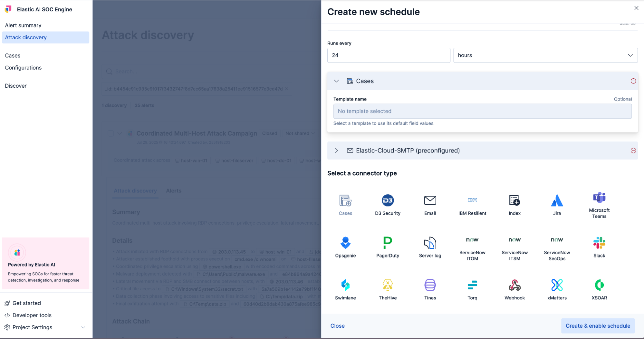Navigate to Discover
This screenshot has width=644, height=339.
coord(16,86)
